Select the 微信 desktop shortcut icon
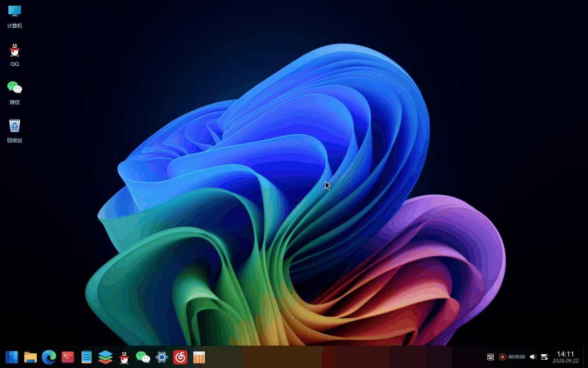This screenshot has height=368, width=588. pyautogui.click(x=15, y=87)
